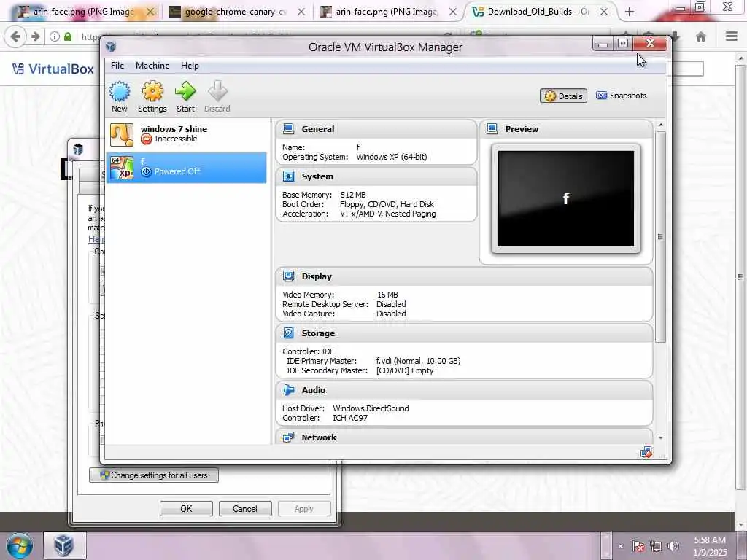Click the Windows XP (64-bit) value
The width and height of the screenshot is (747, 560).
(392, 157)
